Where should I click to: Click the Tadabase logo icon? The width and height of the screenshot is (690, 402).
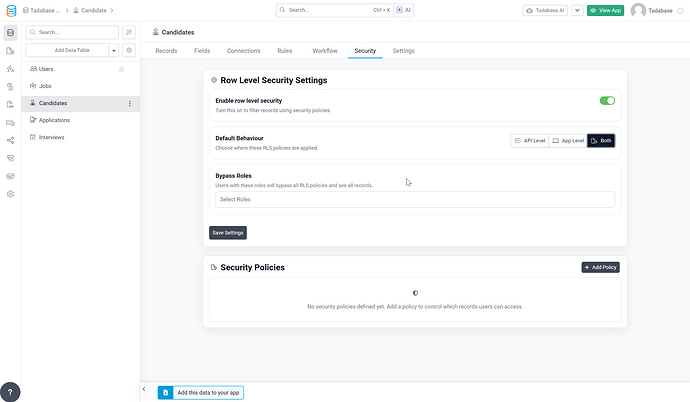[11, 11]
